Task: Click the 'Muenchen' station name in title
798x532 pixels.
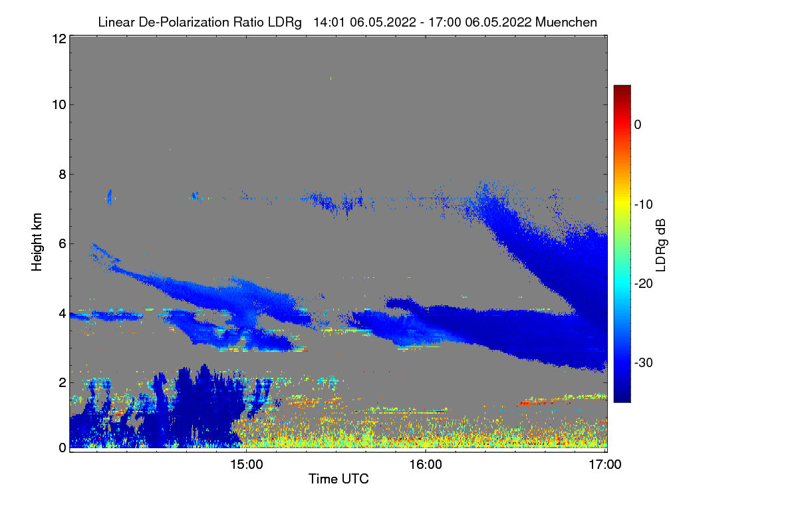Action: [x=566, y=23]
